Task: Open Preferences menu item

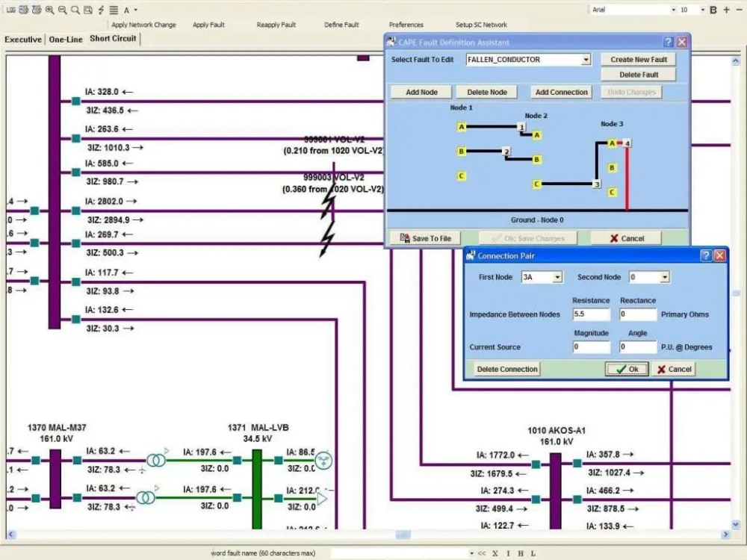Action: pos(406,25)
